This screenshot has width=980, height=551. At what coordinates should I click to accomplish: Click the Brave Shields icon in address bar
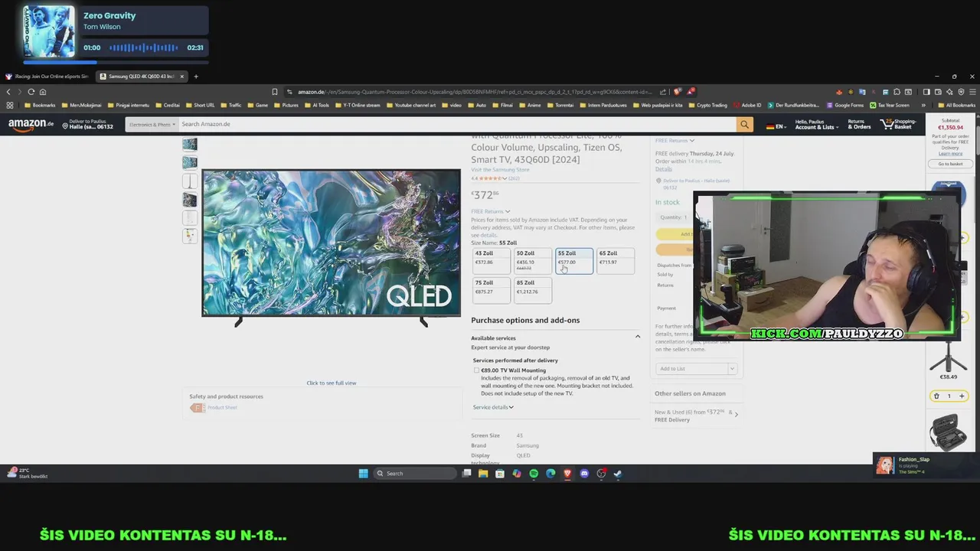point(677,92)
